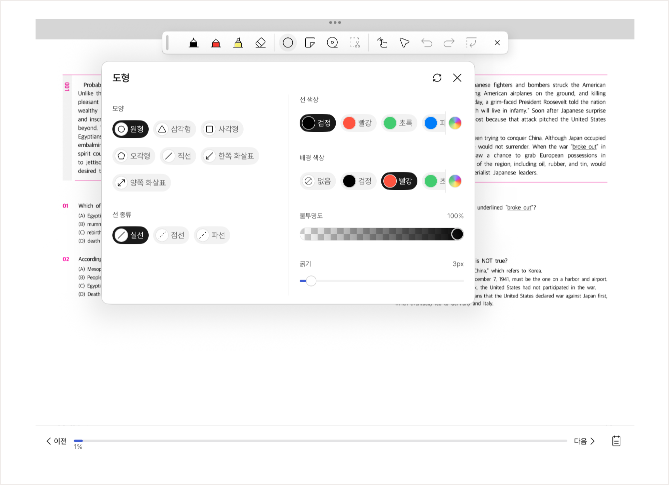Reset shape settings with refresh icon
Viewport: 669px width, 485px height.
pos(437,78)
